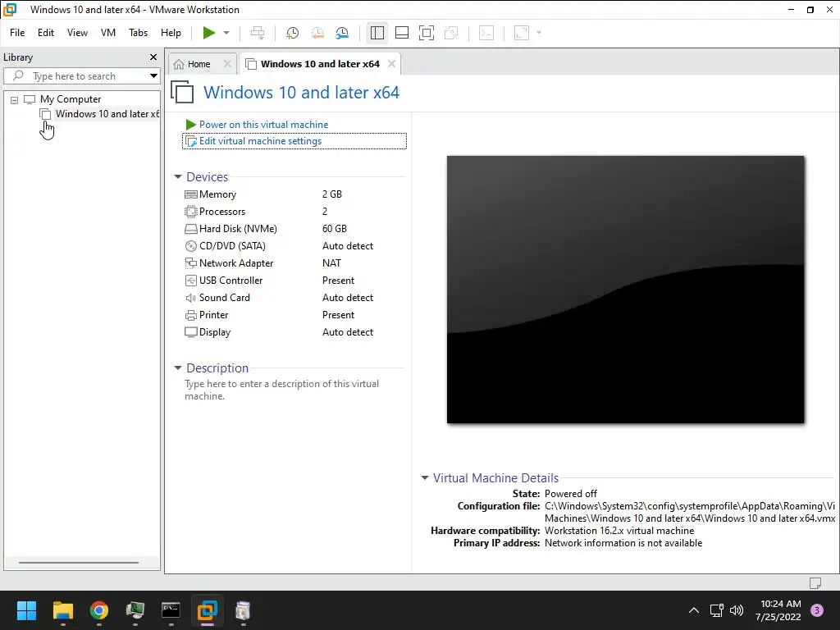Click the USB Controller device icon

[x=190, y=281]
